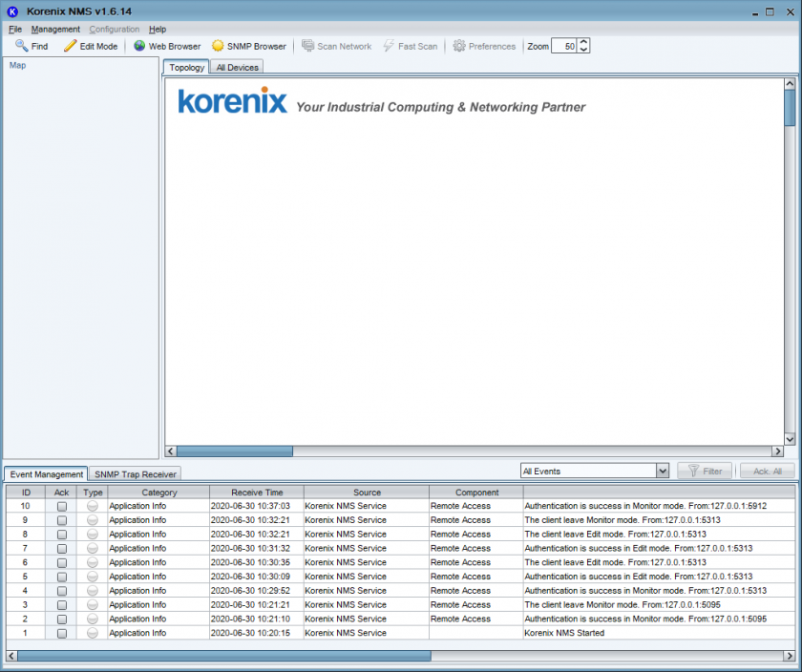802x672 pixels.
Task: Check the Ack box for event 7
Action: coord(62,548)
